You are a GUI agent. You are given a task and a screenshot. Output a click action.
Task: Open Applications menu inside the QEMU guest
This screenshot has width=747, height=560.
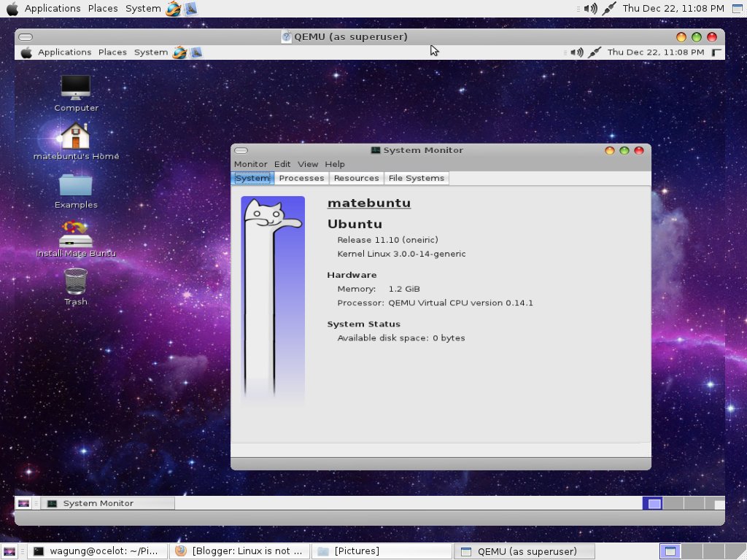[x=65, y=52]
